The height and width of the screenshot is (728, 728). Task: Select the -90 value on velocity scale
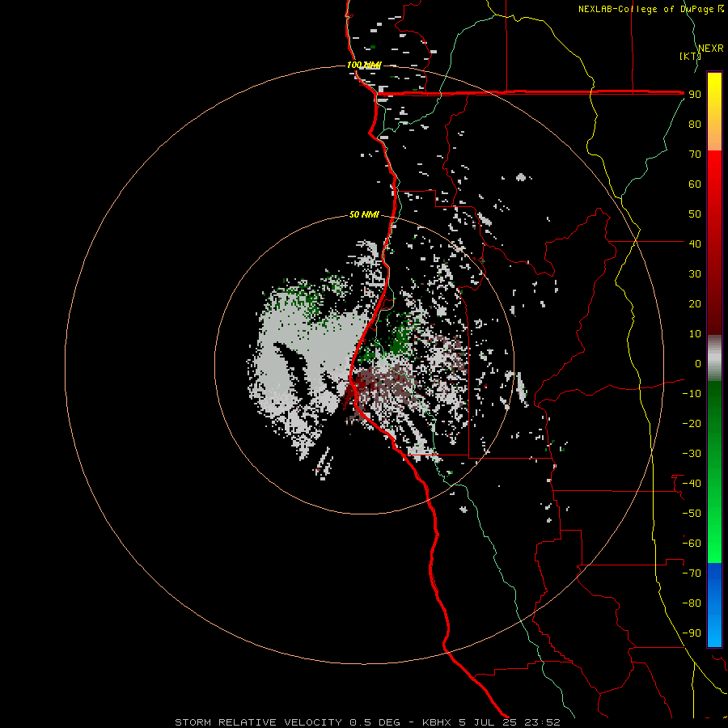[x=692, y=633]
